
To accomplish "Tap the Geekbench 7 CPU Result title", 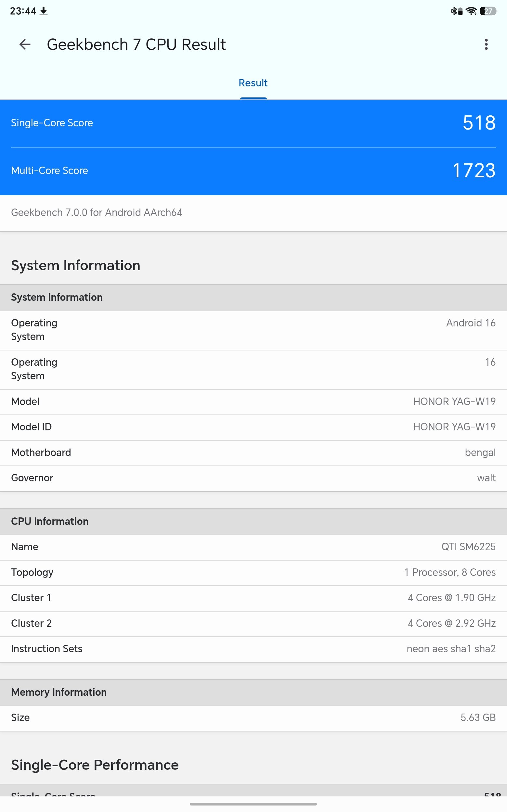I will pyautogui.click(x=136, y=44).
